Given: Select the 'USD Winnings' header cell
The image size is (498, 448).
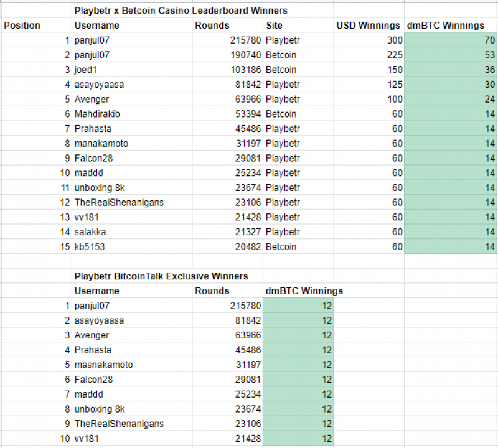Looking at the screenshot, I should pyautogui.click(x=368, y=26).
